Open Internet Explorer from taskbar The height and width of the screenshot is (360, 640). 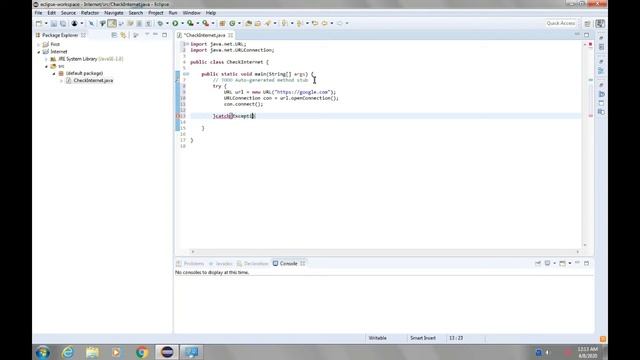click(x=68, y=352)
